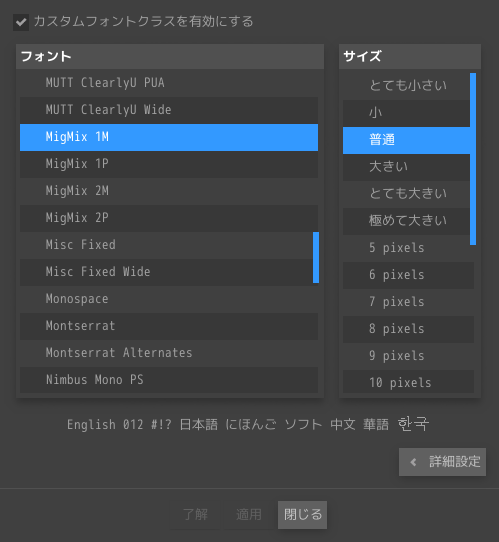This screenshot has height=542, width=499.
Task: Select the とても小さい size option
Action: click(x=406, y=86)
